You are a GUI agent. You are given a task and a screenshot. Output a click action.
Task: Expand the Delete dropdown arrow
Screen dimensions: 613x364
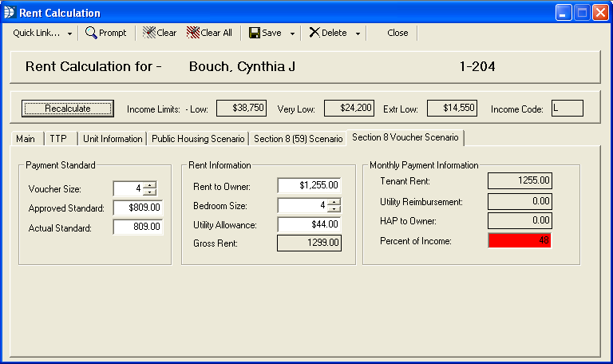point(358,34)
